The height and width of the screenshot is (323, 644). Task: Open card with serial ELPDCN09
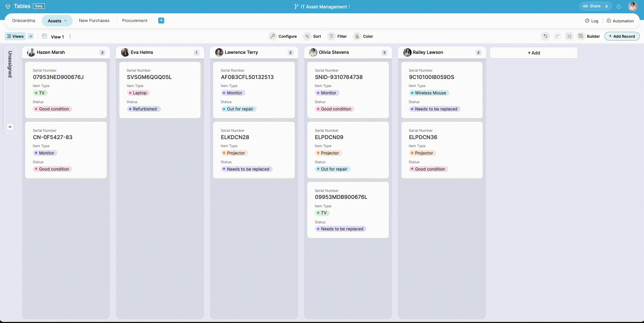pos(348,150)
